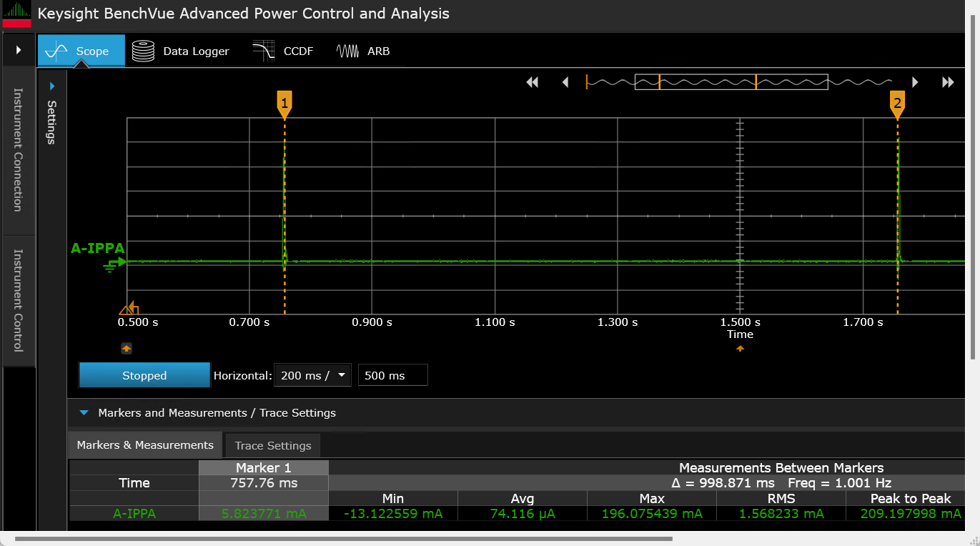Expand the left sidebar with the arrow

[19, 50]
